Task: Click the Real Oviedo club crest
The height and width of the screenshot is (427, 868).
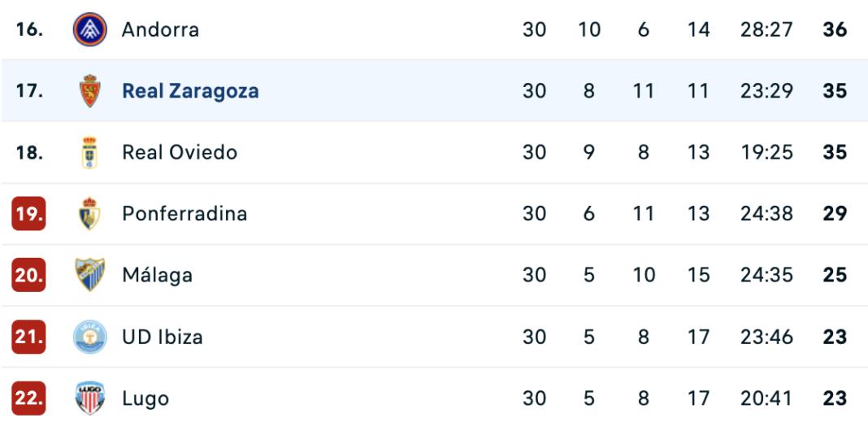Action: [89, 152]
